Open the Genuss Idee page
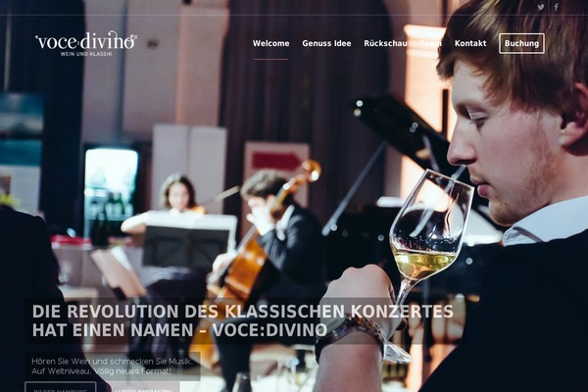This screenshot has height=392, width=588. click(x=326, y=43)
